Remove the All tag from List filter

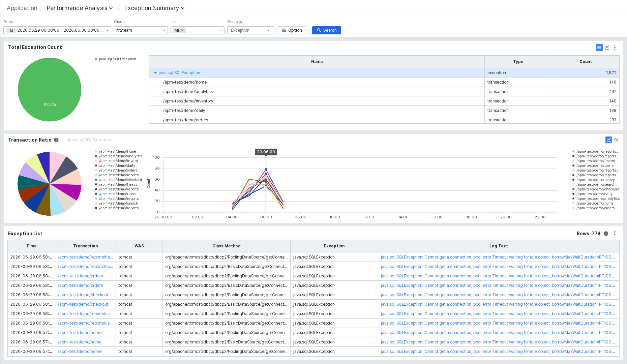(182, 30)
